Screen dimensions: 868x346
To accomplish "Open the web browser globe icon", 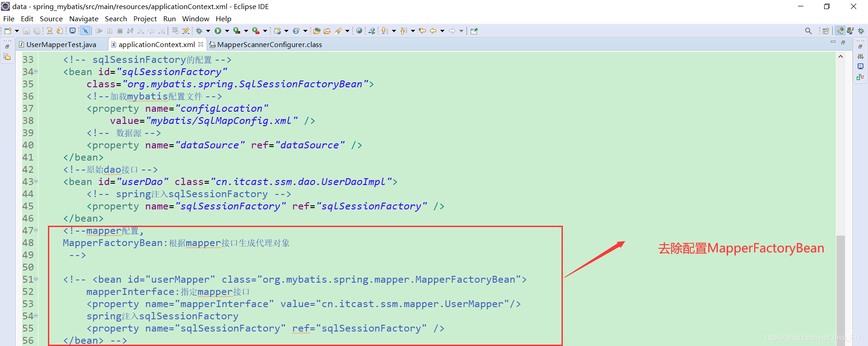I will point(359,31).
